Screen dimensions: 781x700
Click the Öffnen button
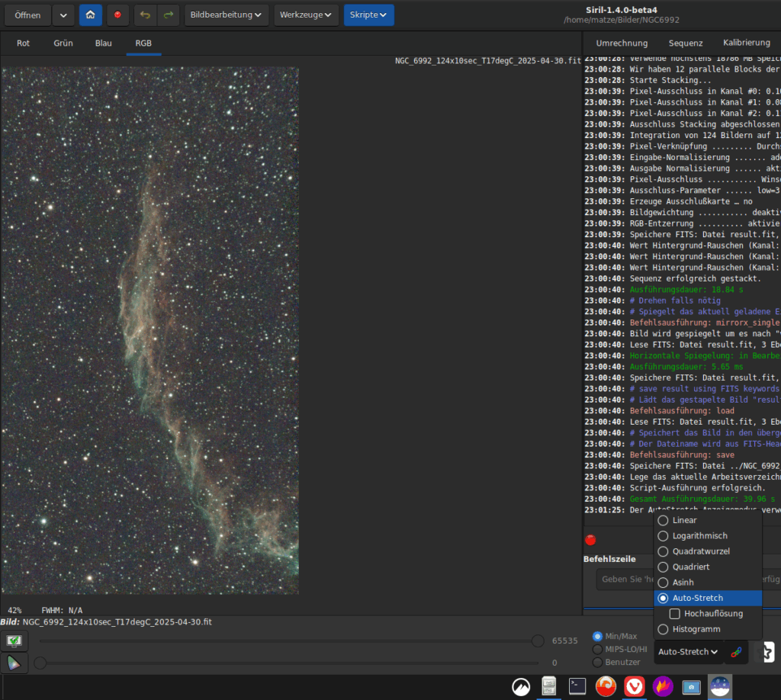point(28,15)
